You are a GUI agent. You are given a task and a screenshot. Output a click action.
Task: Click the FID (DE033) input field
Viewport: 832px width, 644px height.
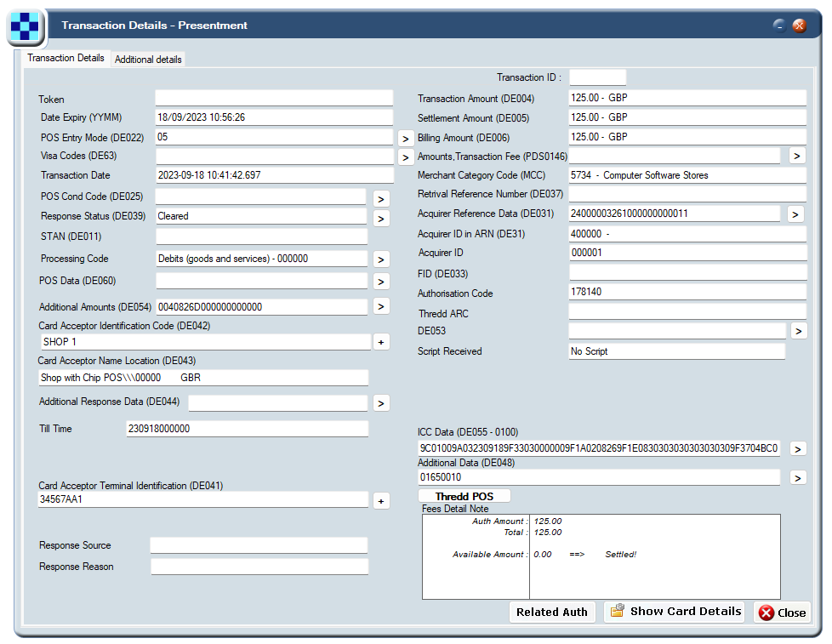687,272
